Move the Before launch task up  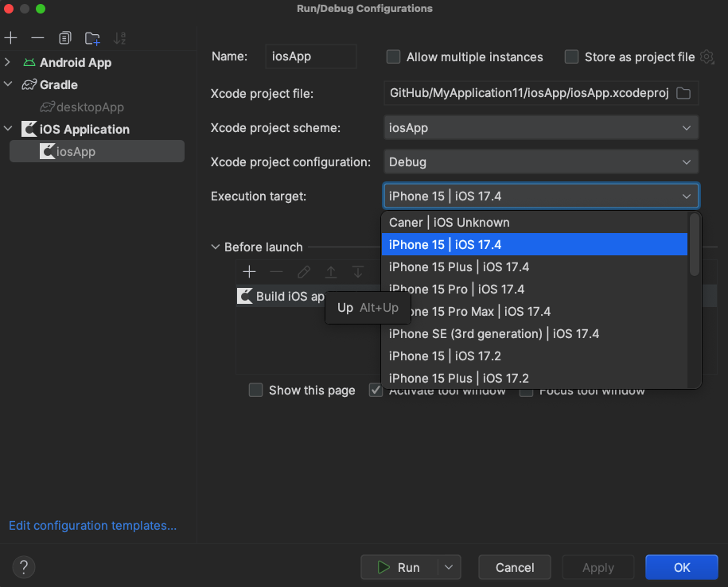click(x=330, y=271)
